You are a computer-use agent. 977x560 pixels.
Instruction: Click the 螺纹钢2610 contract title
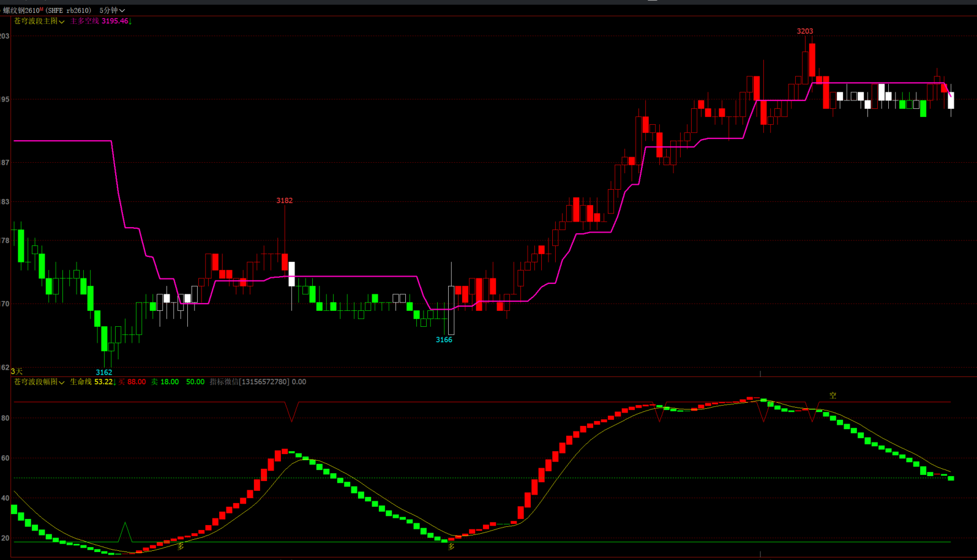(21, 10)
